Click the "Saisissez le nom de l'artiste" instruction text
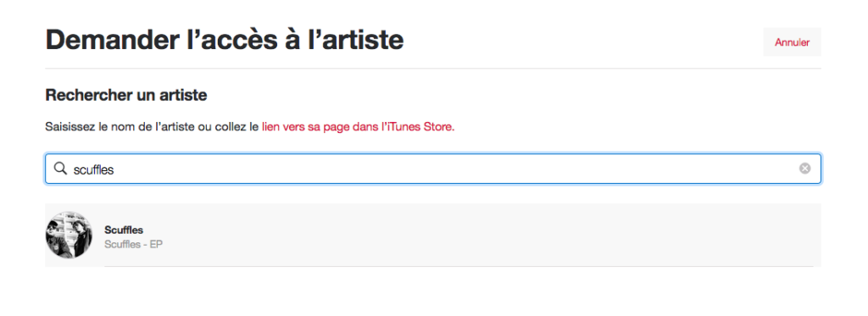This screenshot has height=316, width=868. (x=120, y=127)
